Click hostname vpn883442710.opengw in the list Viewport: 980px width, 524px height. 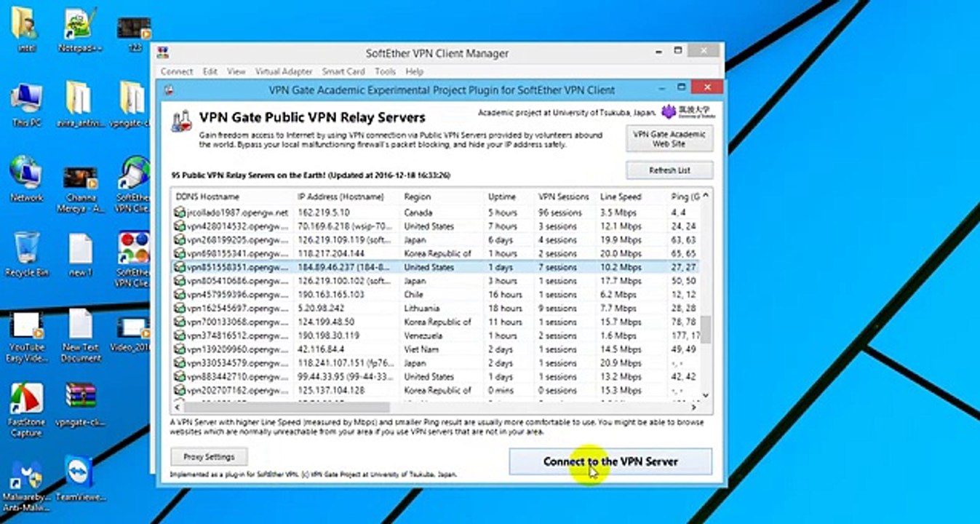click(x=237, y=377)
